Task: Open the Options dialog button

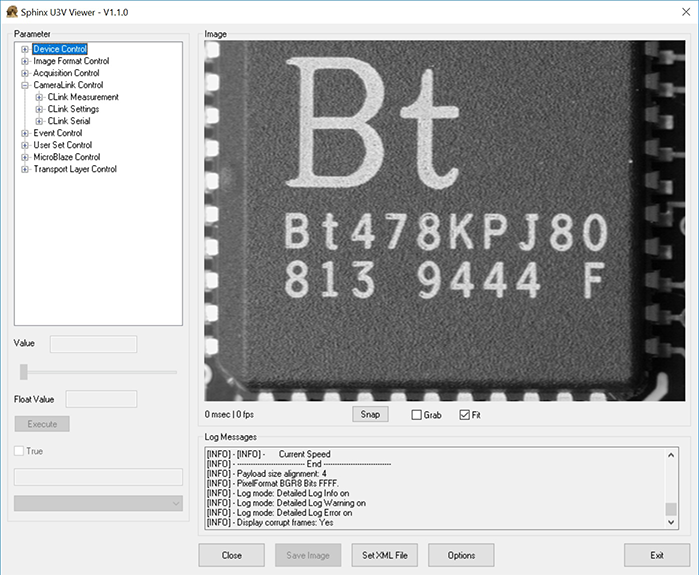Action: tap(461, 555)
